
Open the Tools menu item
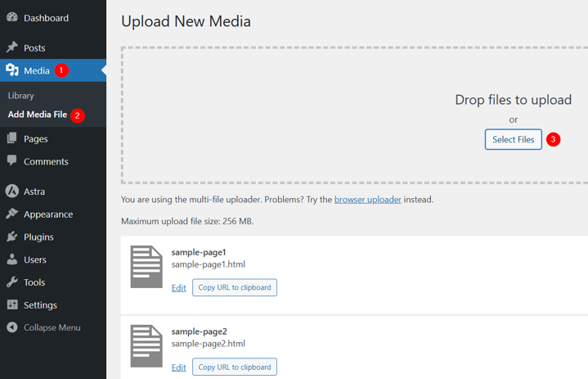click(x=53, y=282)
